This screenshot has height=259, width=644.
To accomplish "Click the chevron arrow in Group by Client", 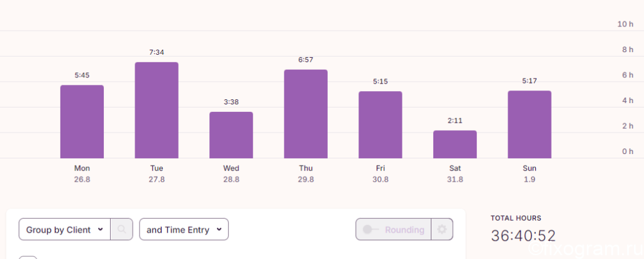I will point(100,229).
